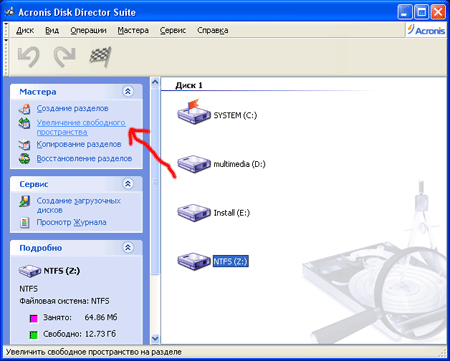Select the Install (E:) drive icon
450x361 pixels.
[x=194, y=212]
